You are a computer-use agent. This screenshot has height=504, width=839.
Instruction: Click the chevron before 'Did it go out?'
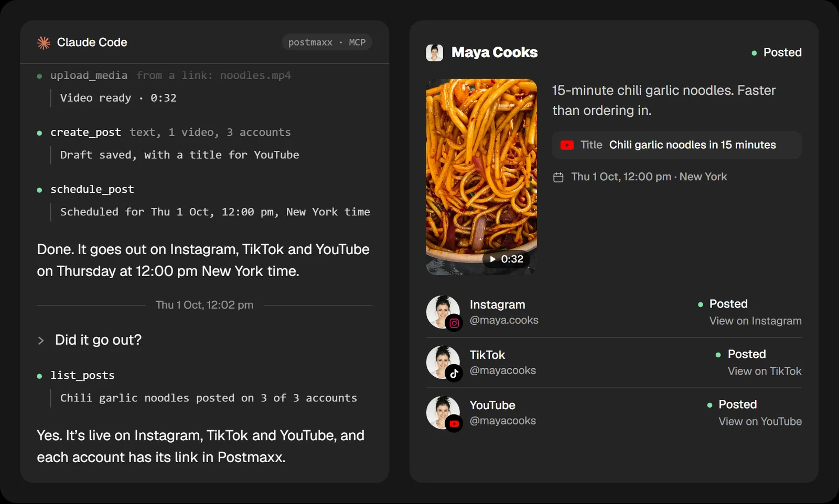click(x=41, y=341)
